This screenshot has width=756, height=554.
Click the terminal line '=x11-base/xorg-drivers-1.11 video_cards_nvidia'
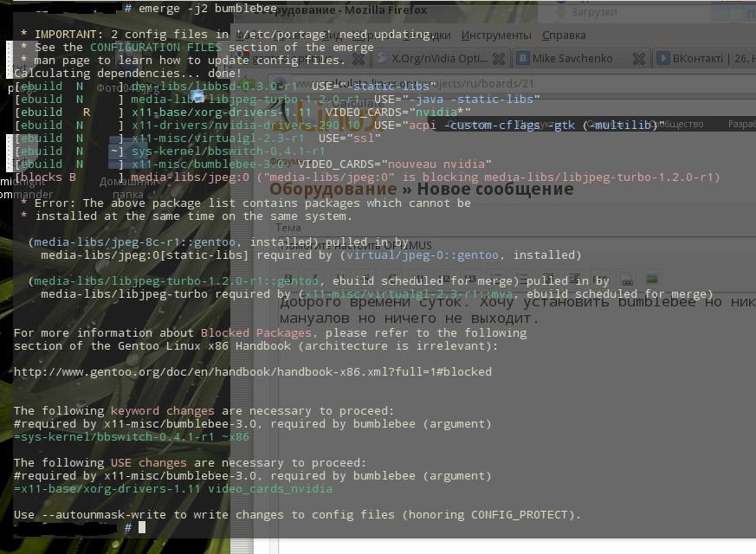click(172, 489)
